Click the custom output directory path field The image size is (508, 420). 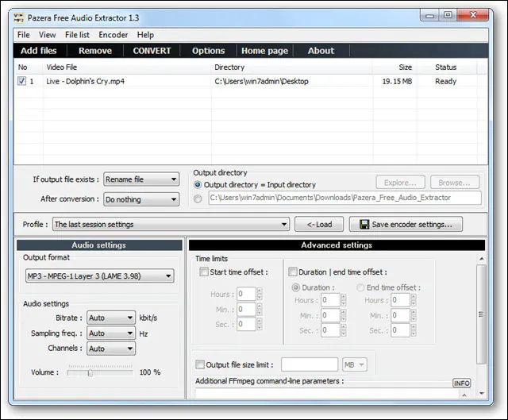(x=344, y=198)
